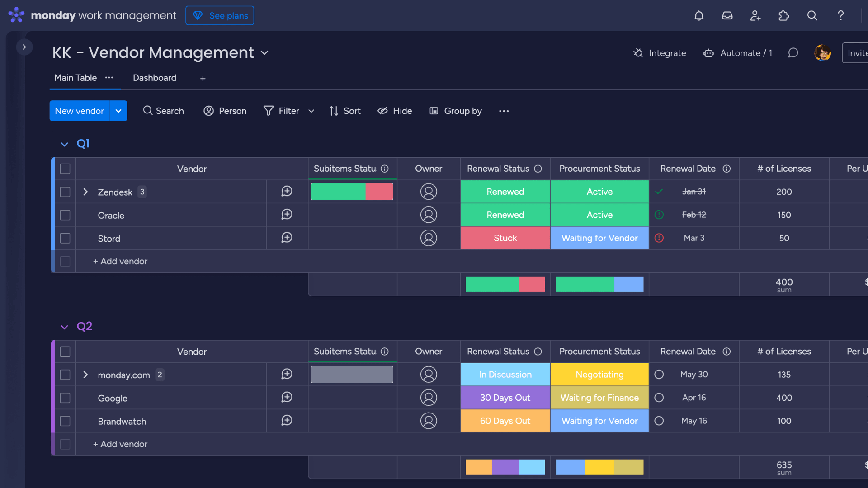Open the inbox tray icon
This screenshot has height=488, width=868.
[727, 16]
